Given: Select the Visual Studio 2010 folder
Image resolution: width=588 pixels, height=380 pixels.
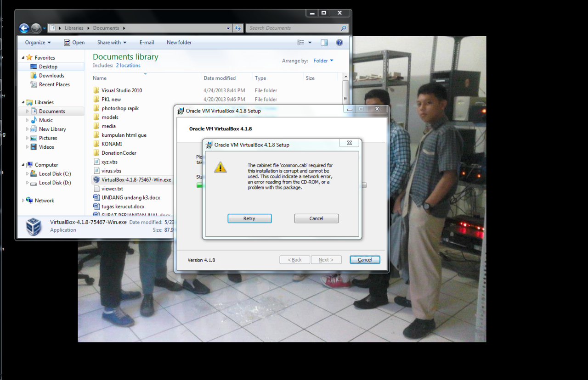Looking at the screenshot, I should pos(122,90).
